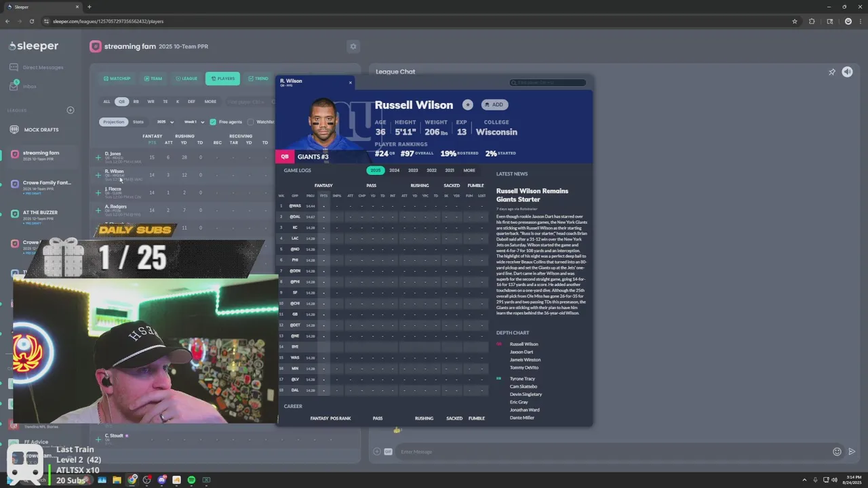Open the Mock Drafts icon
The width and height of the screenshot is (868, 488).
14,129
